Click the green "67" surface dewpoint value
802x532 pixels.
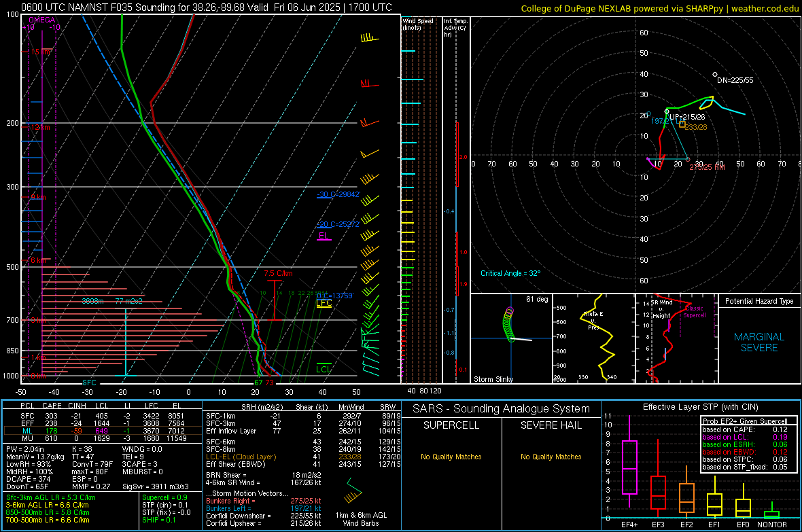coord(258,383)
